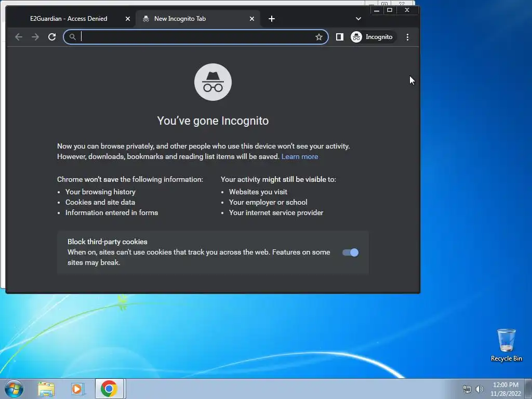
Task: Follow the Learn more link
Action: click(x=300, y=156)
